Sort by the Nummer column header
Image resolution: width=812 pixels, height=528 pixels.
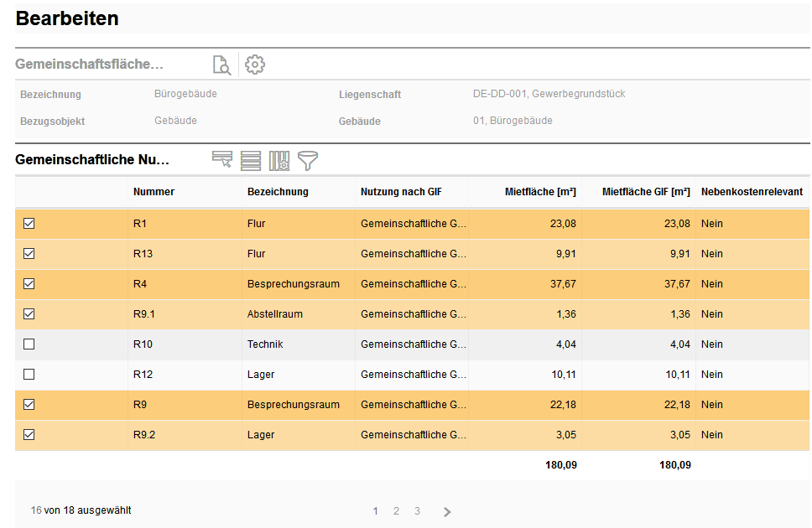[x=154, y=192]
